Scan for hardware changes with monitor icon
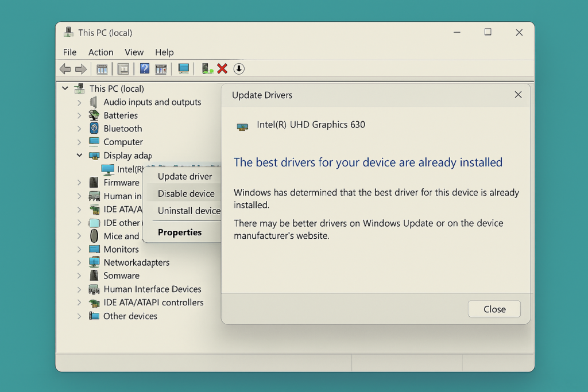588x392 pixels. (183, 68)
